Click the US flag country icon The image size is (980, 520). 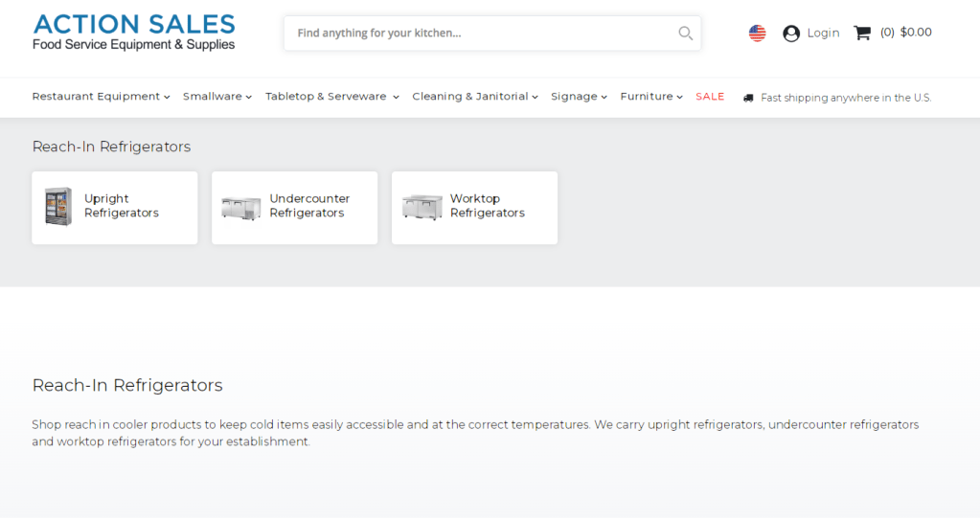[x=757, y=34]
